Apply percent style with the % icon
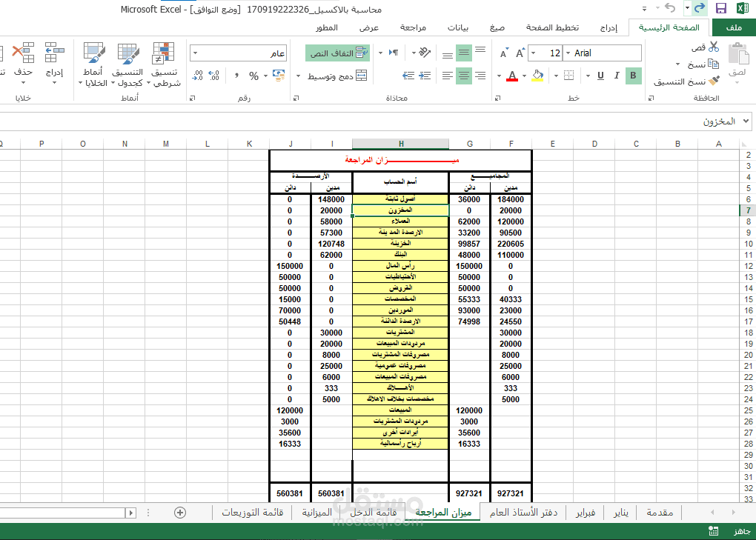The width and height of the screenshot is (756, 540). pos(253,76)
